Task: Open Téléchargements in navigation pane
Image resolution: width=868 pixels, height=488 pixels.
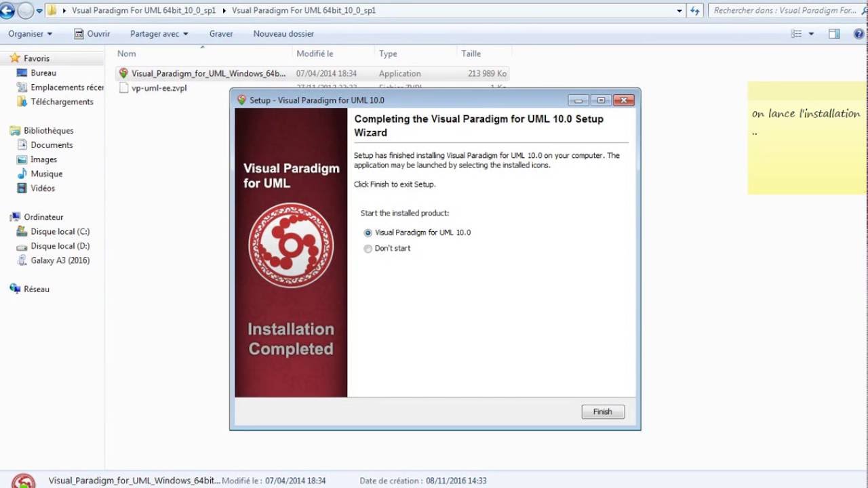Action: (62, 102)
